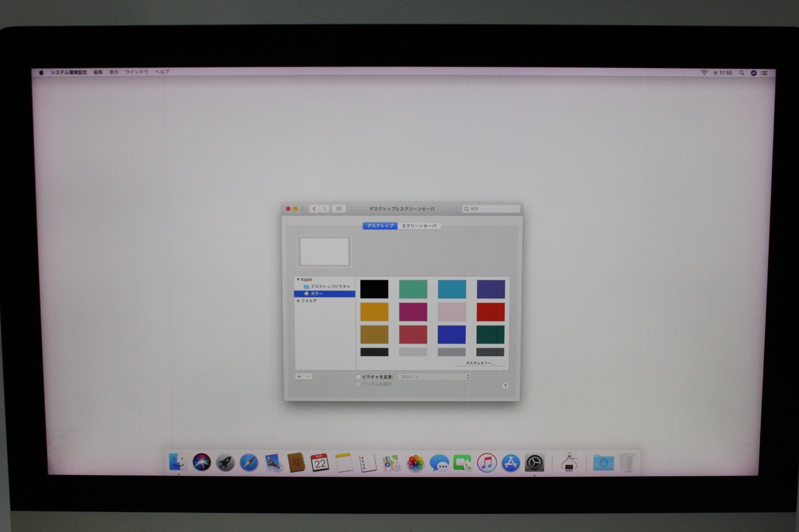Click the カスタムカラー… button
The image size is (799, 532).
pyautogui.click(x=480, y=363)
